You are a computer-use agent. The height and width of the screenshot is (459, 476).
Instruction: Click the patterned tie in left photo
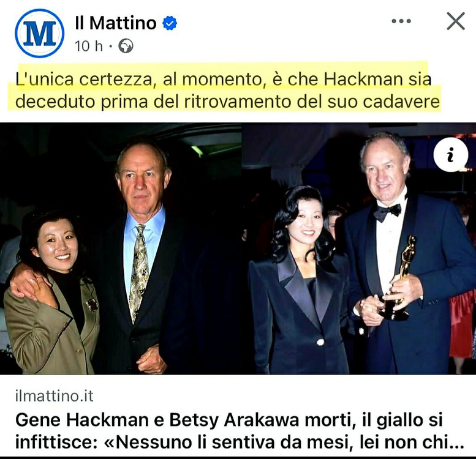(138, 271)
